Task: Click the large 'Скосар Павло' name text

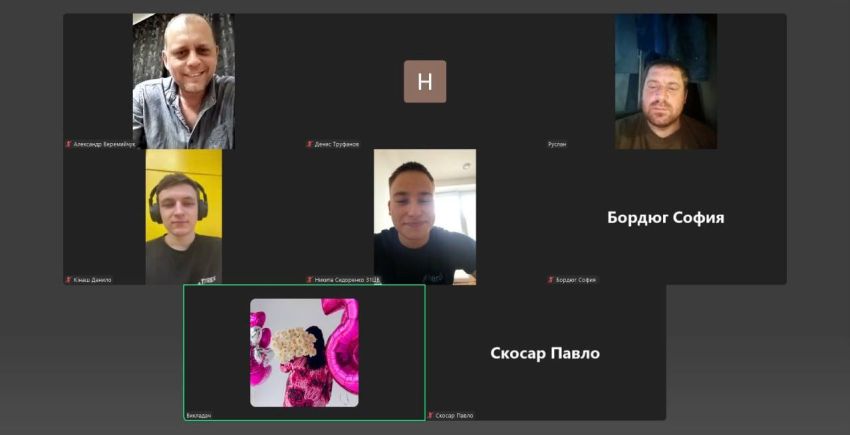Action: point(545,354)
